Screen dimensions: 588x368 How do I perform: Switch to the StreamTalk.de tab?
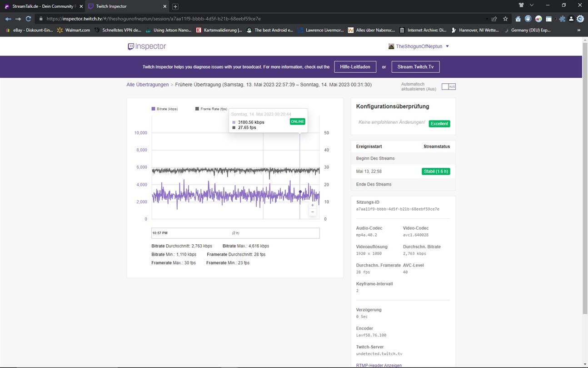click(42, 6)
